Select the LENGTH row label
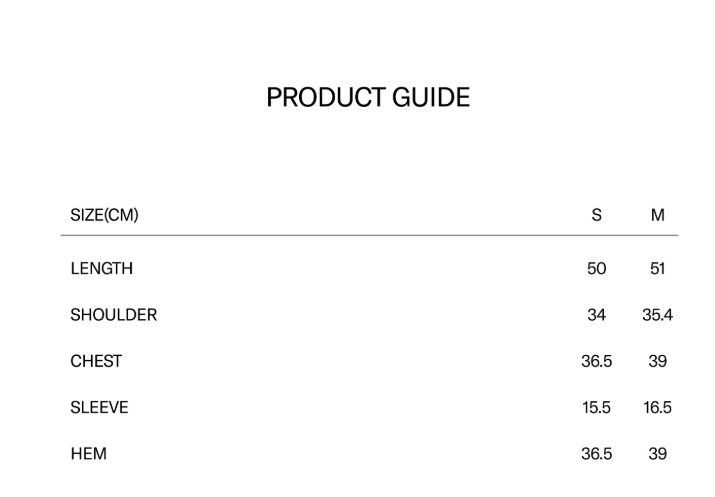This screenshot has height=497, width=715. point(101,268)
